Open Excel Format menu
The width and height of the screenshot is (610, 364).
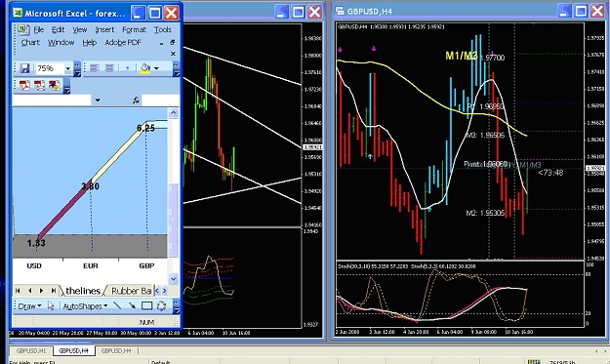[x=135, y=29]
